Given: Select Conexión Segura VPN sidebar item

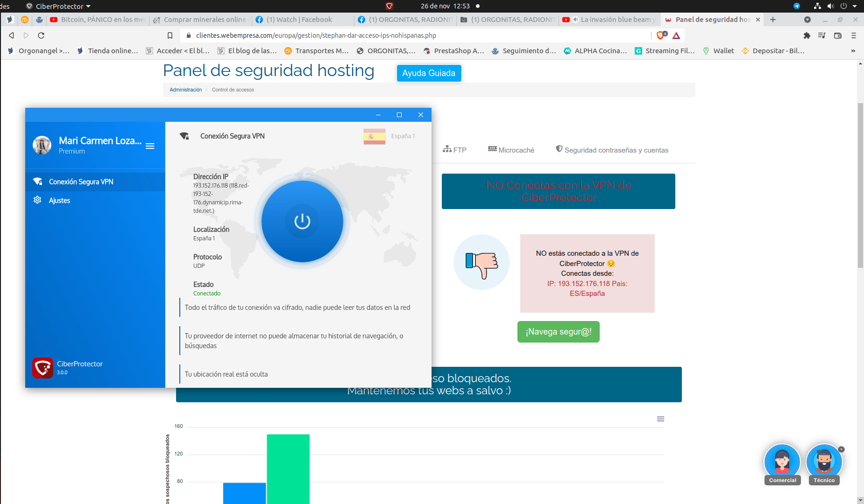Looking at the screenshot, I should (x=95, y=182).
